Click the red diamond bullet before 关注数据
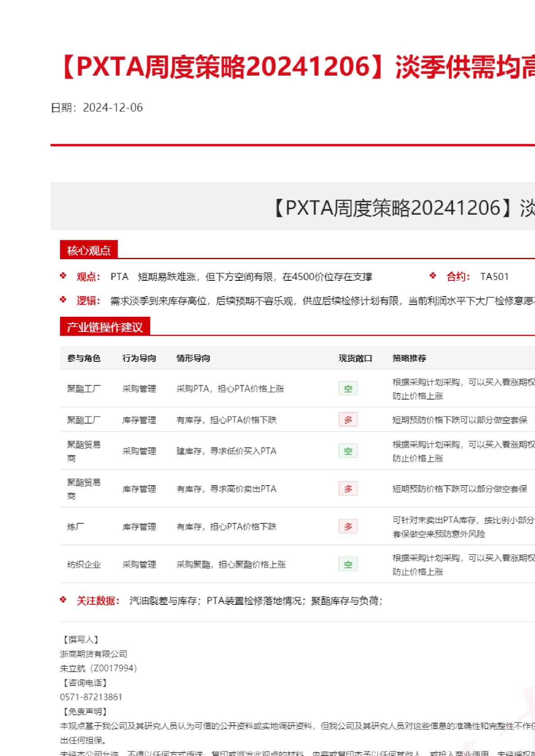Viewport: 535px width, 756px height. [63, 600]
